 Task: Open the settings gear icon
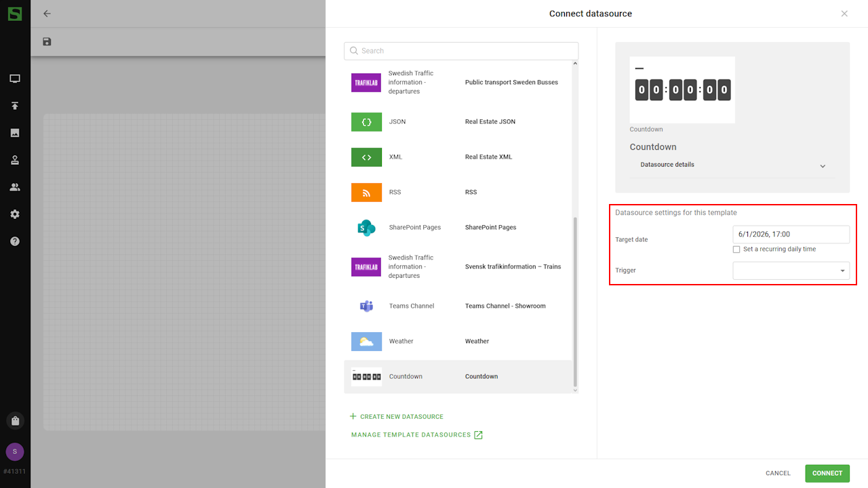15,214
